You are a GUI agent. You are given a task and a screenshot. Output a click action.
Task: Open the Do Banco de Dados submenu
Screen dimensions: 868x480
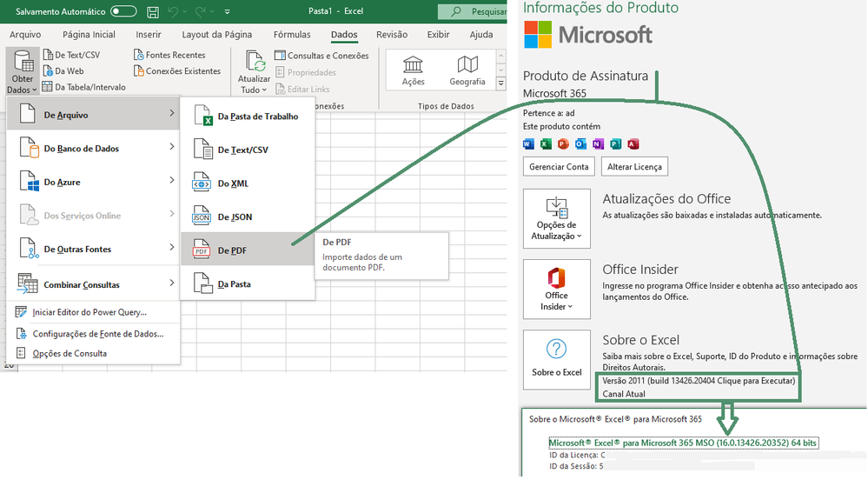(93, 149)
